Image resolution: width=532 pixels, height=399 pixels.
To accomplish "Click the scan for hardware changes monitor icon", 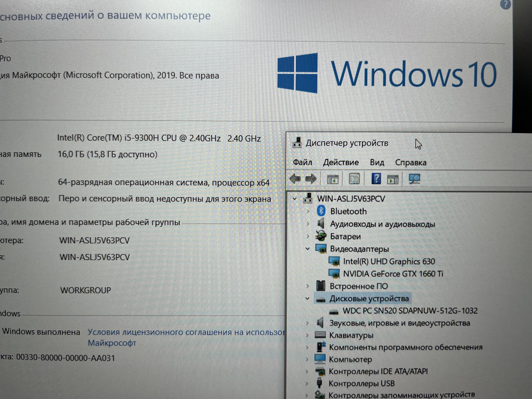I will pos(414,179).
